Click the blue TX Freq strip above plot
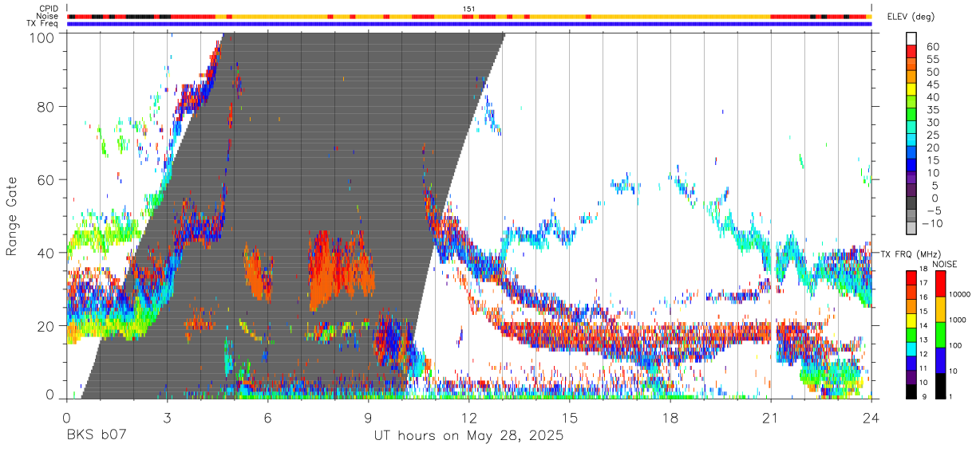 coord(468,24)
